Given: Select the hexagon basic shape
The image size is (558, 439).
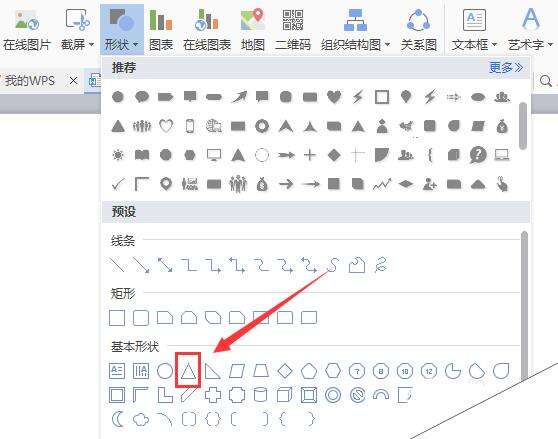Looking at the screenshot, I should click(x=333, y=371).
